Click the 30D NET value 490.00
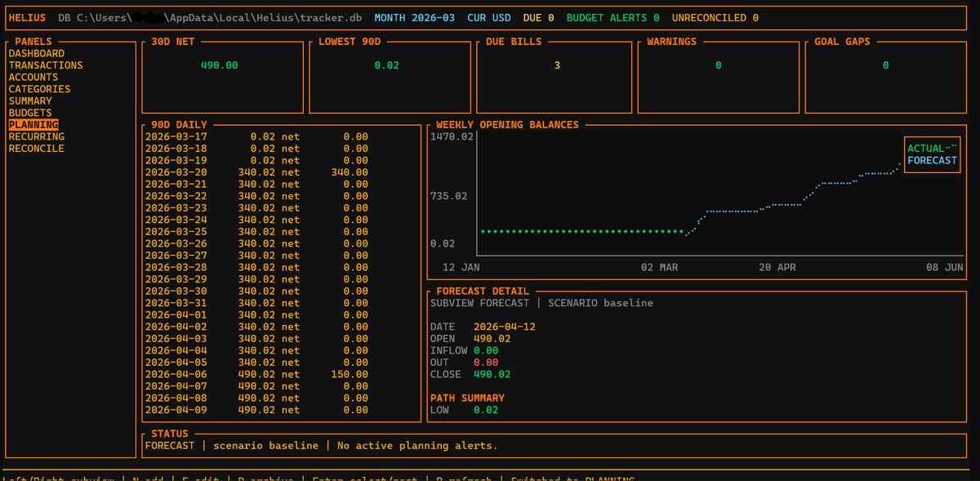The width and height of the screenshot is (980, 481). coord(219,65)
